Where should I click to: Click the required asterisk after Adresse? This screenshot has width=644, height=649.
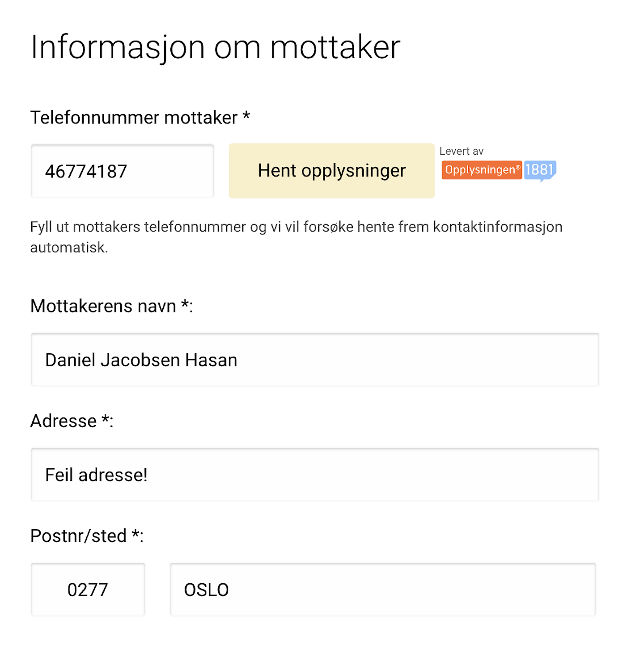[106, 419]
